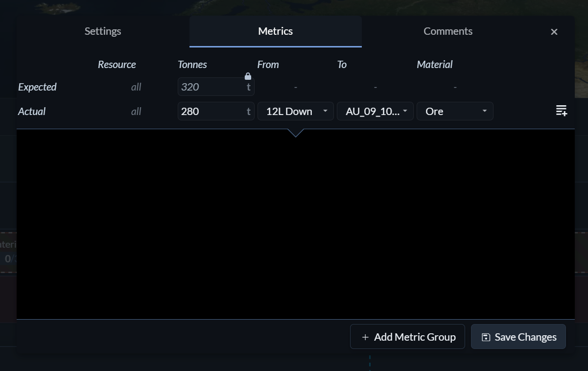This screenshot has width=588, height=371.
Task: Open the Material dropdown set to Ore
Action: click(x=455, y=111)
